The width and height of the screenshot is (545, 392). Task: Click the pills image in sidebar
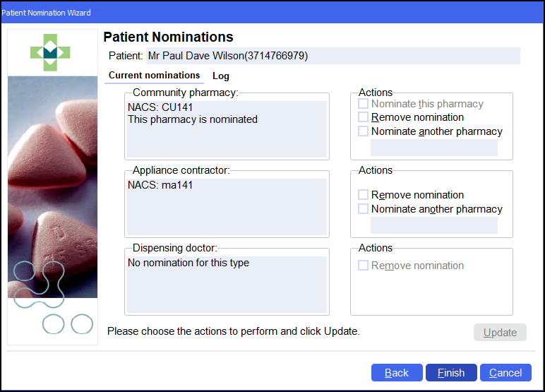pos(52,186)
